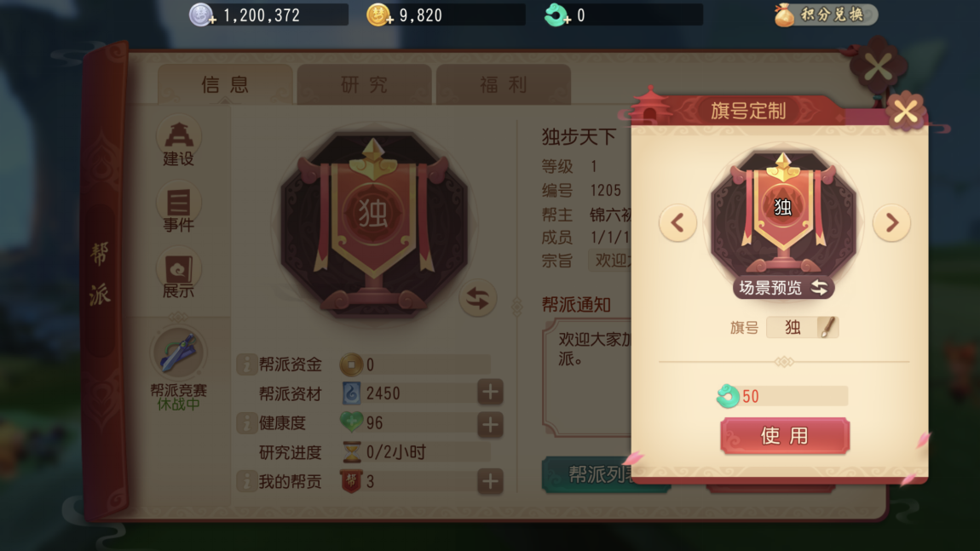The image size is (980, 551).
Task: Show the previous banner style arrow
Action: [677, 222]
